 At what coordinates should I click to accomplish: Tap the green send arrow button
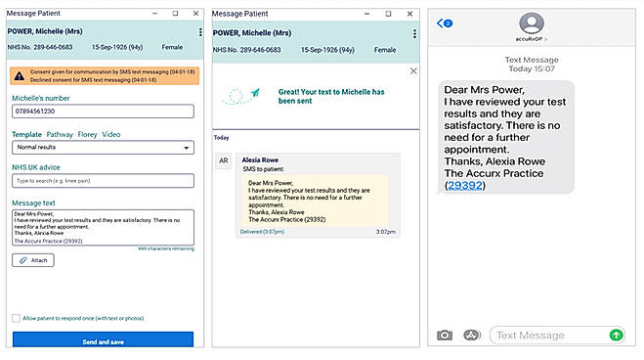point(616,335)
